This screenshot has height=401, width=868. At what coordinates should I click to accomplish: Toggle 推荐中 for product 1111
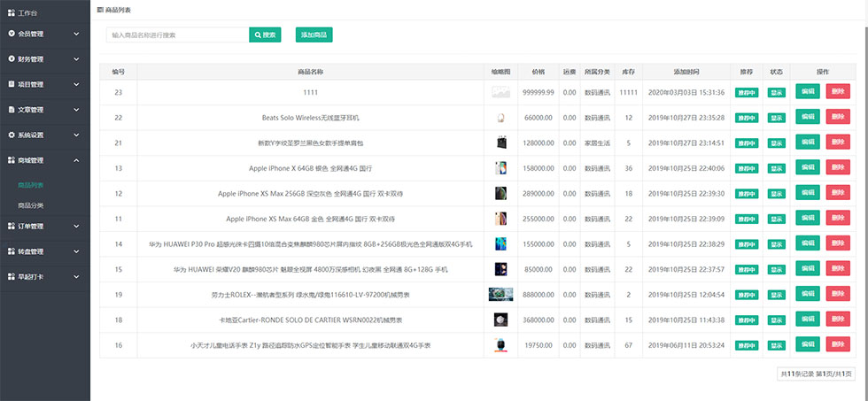[747, 92]
